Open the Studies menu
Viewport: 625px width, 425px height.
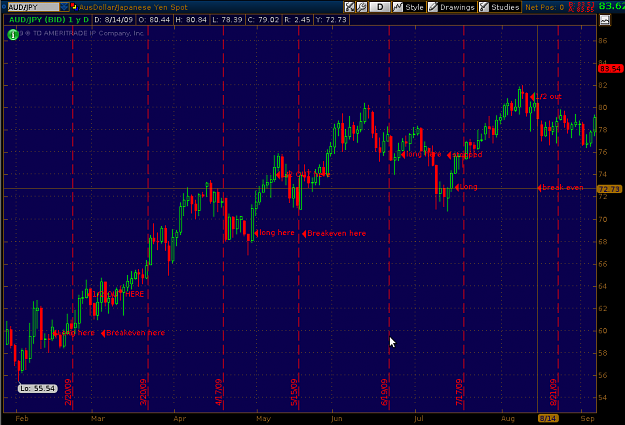coord(499,7)
